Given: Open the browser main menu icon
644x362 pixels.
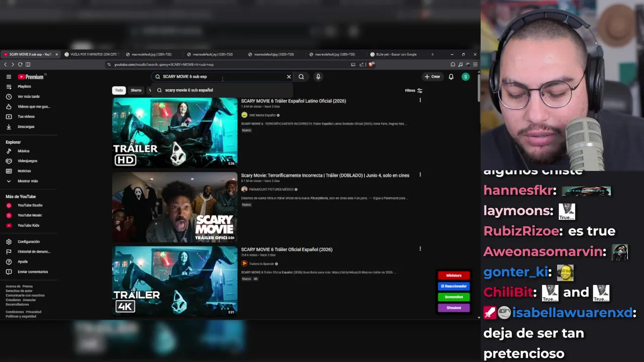Looking at the screenshot, I should coord(475,64).
